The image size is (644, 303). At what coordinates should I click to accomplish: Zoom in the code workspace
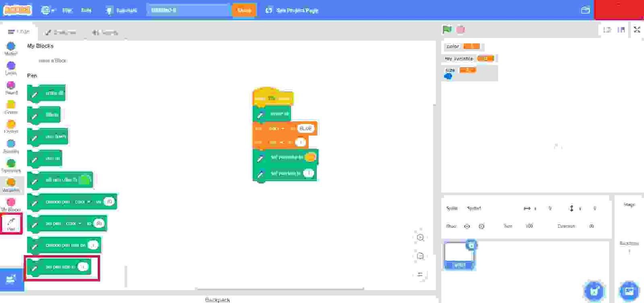tap(420, 237)
